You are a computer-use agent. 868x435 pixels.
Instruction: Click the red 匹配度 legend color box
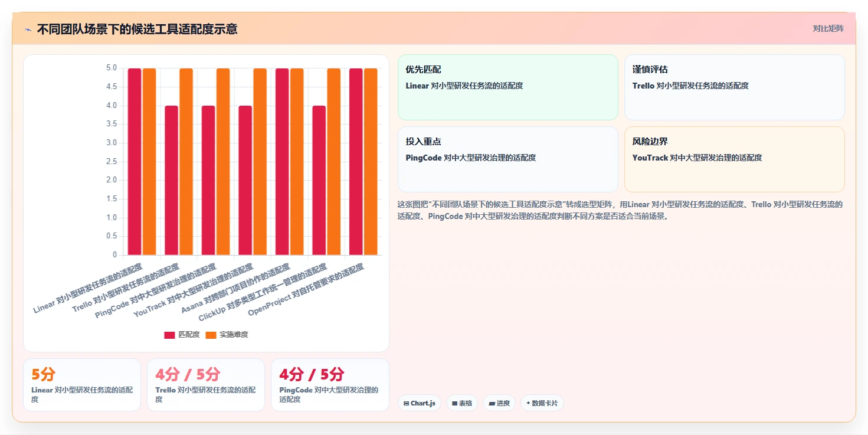click(x=169, y=335)
